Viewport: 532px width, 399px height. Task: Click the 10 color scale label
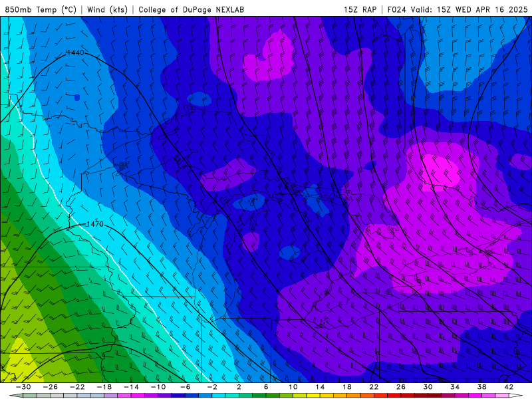[x=293, y=387]
